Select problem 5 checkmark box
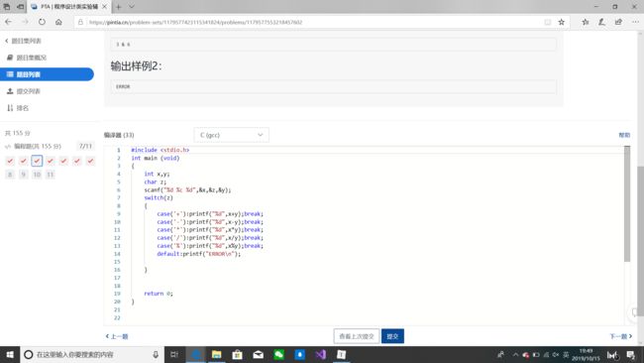 (63, 161)
